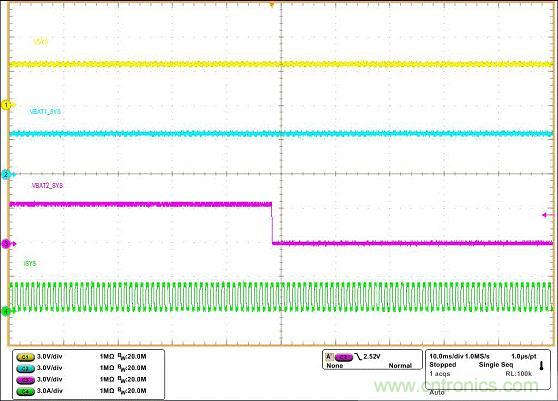The image size is (558, 401).
Task: Click the thermometer icon in acquisition panel
Action: (x=542, y=365)
